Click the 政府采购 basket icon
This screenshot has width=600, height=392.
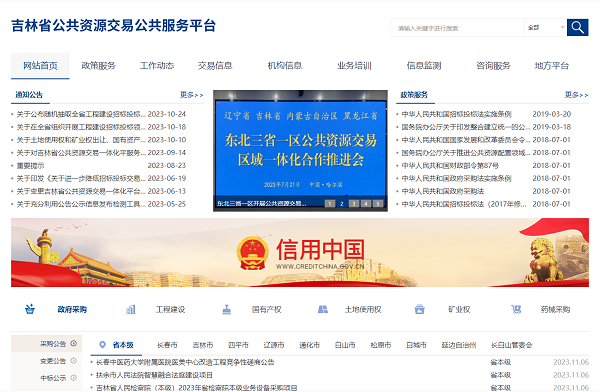(x=30, y=309)
